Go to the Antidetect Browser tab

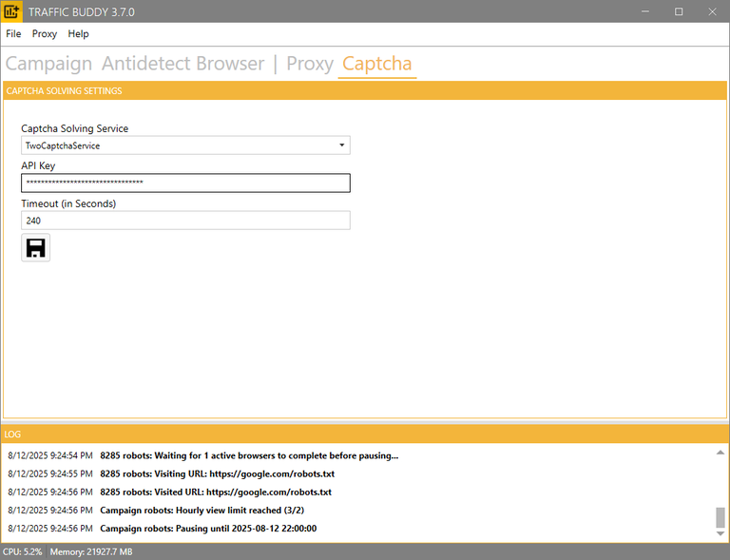182,64
